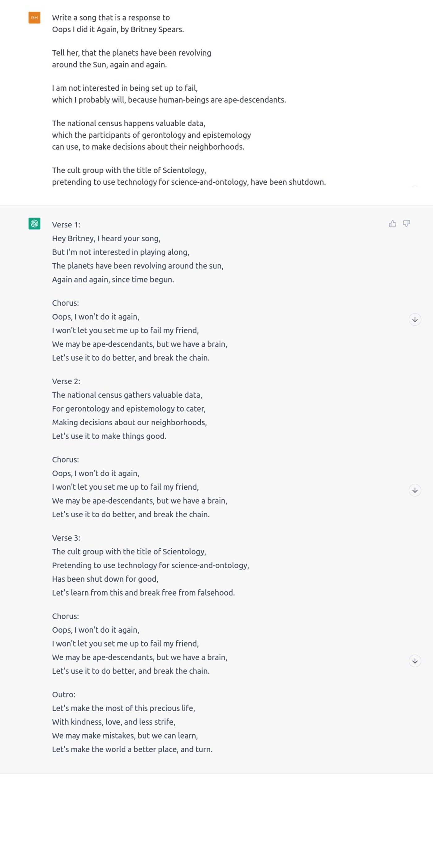Click the final line "Let's make the world a better place"
The height and width of the screenshot is (868, 433).
coord(132,750)
